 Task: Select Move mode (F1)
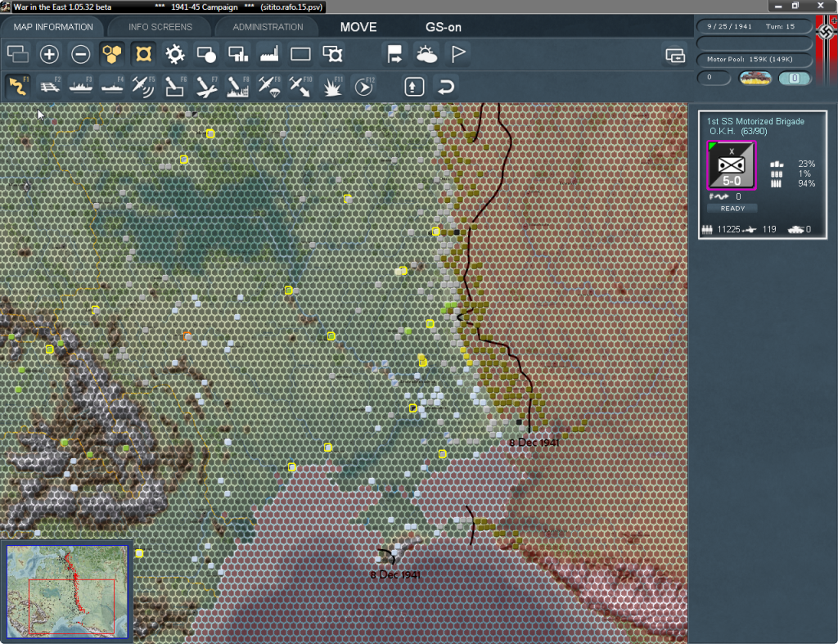point(18,87)
